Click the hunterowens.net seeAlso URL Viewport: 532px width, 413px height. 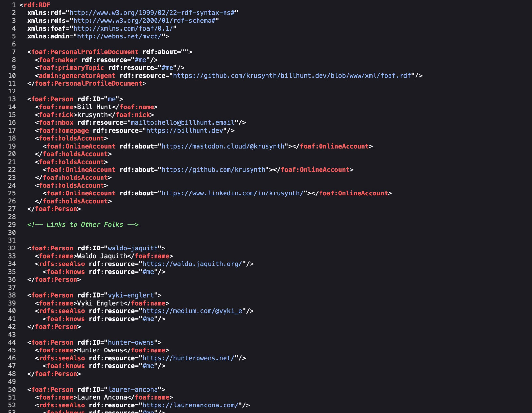pos(188,358)
